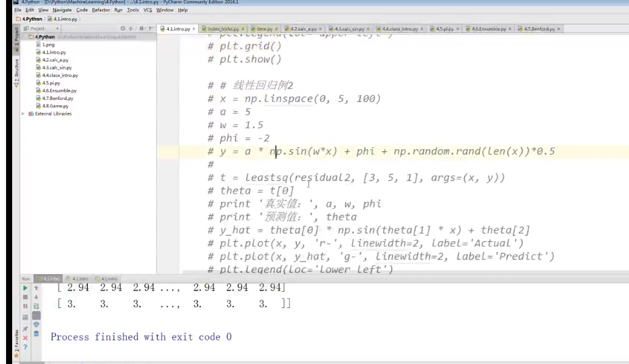Open the Navigate menu

[x=62, y=10]
